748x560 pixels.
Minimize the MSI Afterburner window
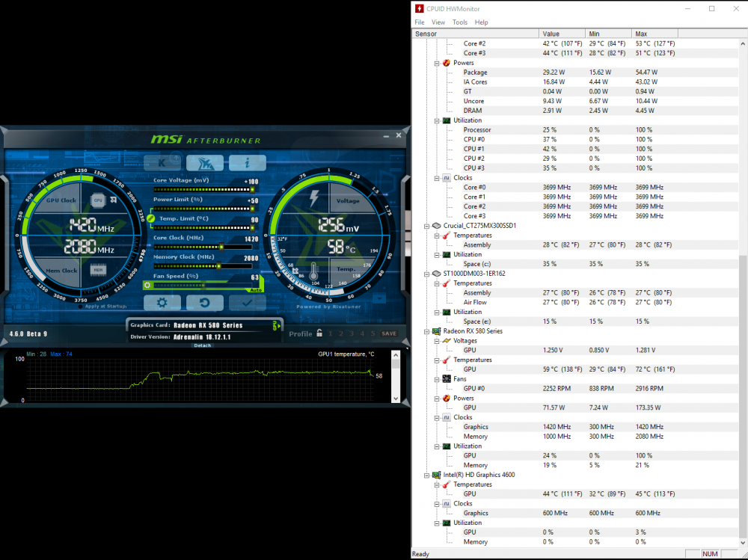[386, 136]
